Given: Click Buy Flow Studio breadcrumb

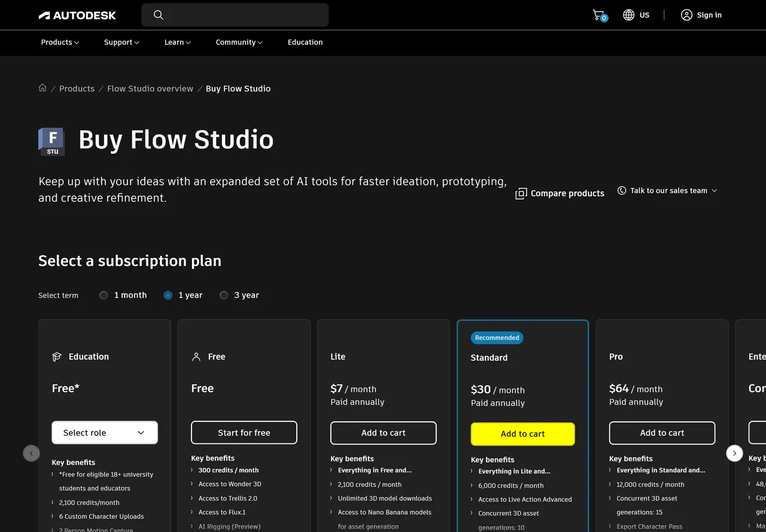Looking at the screenshot, I should (x=238, y=89).
